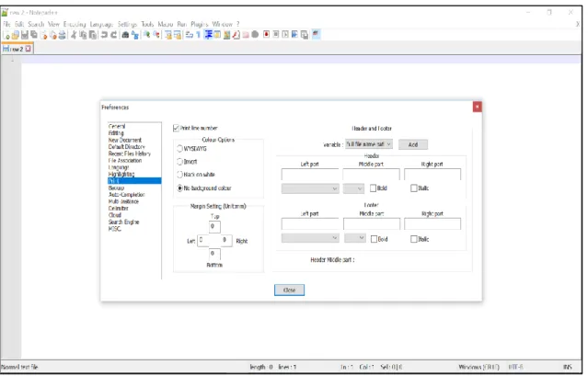Select MISC. in the Preferences list
The image size is (588, 376).
(x=115, y=229)
